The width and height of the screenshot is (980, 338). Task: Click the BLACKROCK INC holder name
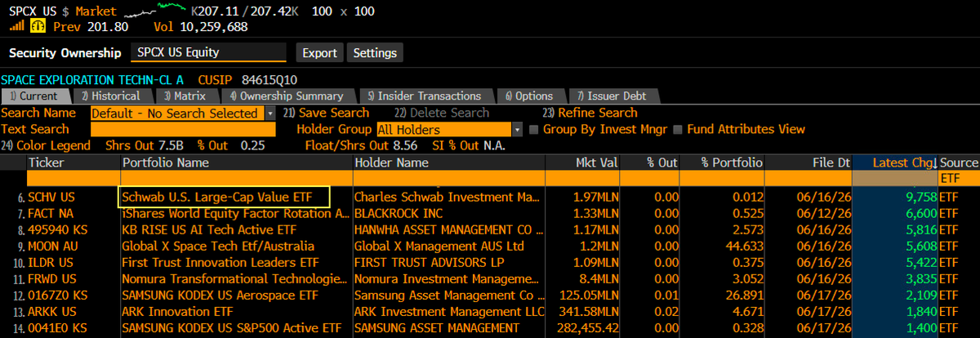400,213
